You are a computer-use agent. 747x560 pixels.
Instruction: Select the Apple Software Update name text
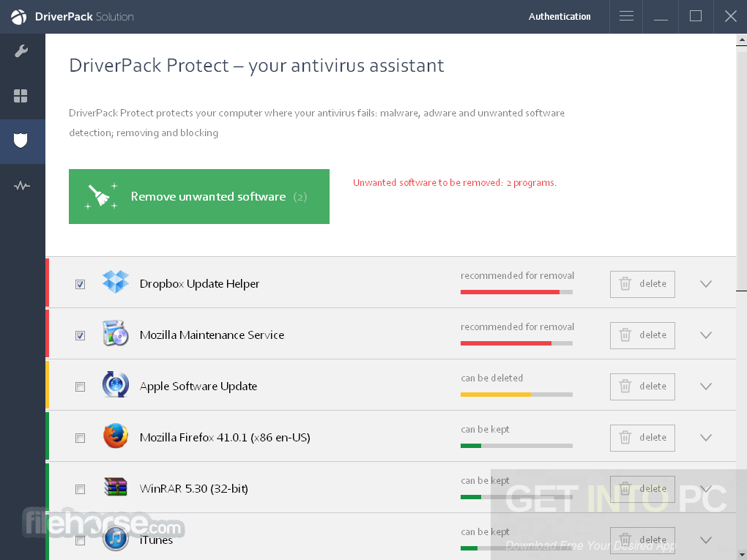pyautogui.click(x=198, y=387)
